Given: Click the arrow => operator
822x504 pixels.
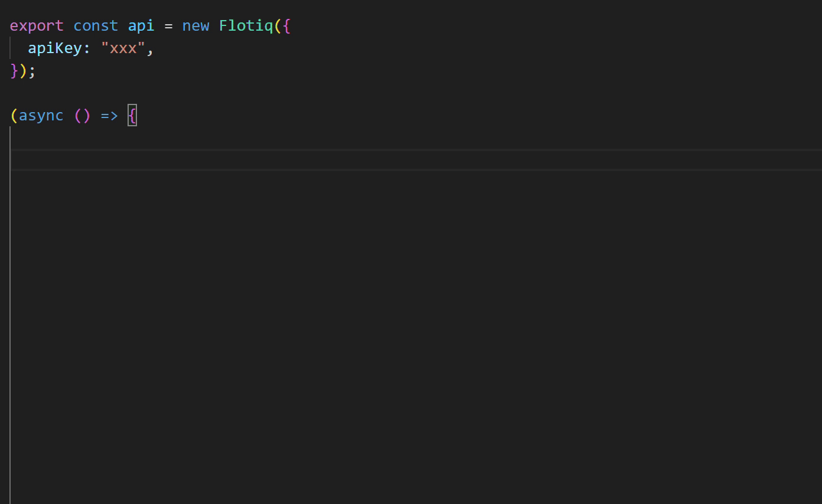Looking at the screenshot, I should (109, 116).
